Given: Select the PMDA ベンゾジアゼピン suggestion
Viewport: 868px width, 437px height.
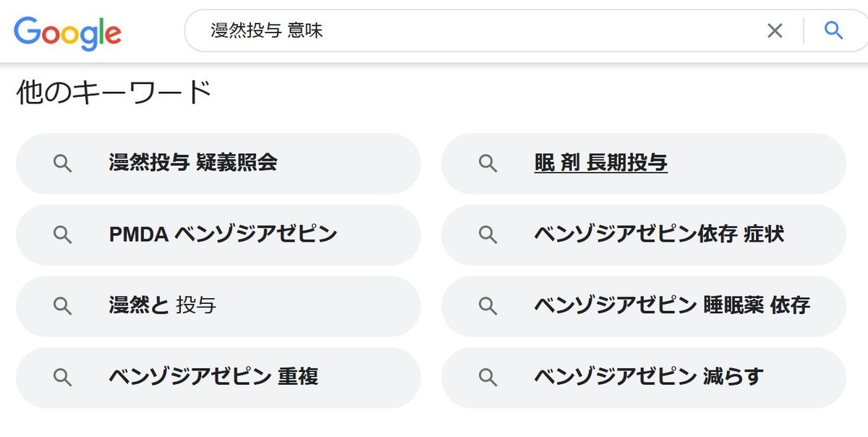Looking at the screenshot, I should click(218, 234).
